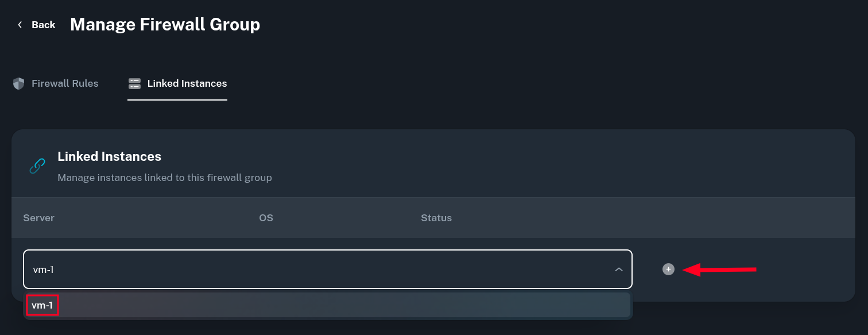The height and width of the screenshot is (335, 868).
Task: Click the Back link text
Action: coord(44,25)
